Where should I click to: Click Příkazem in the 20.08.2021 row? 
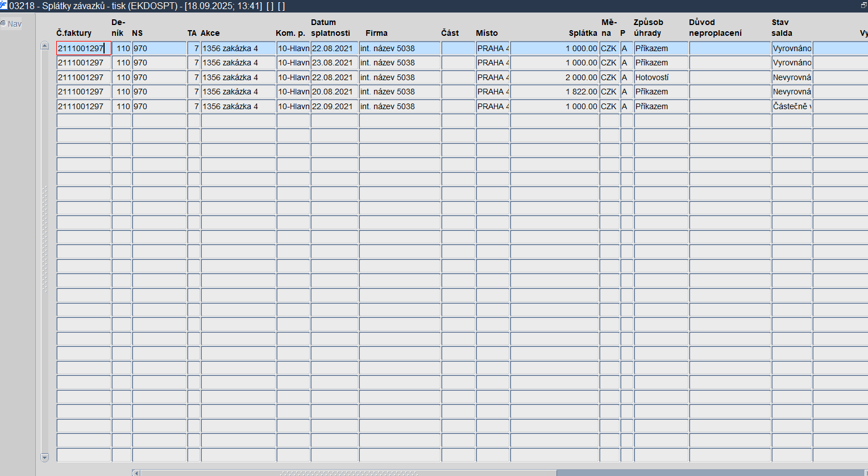point(661,92)
